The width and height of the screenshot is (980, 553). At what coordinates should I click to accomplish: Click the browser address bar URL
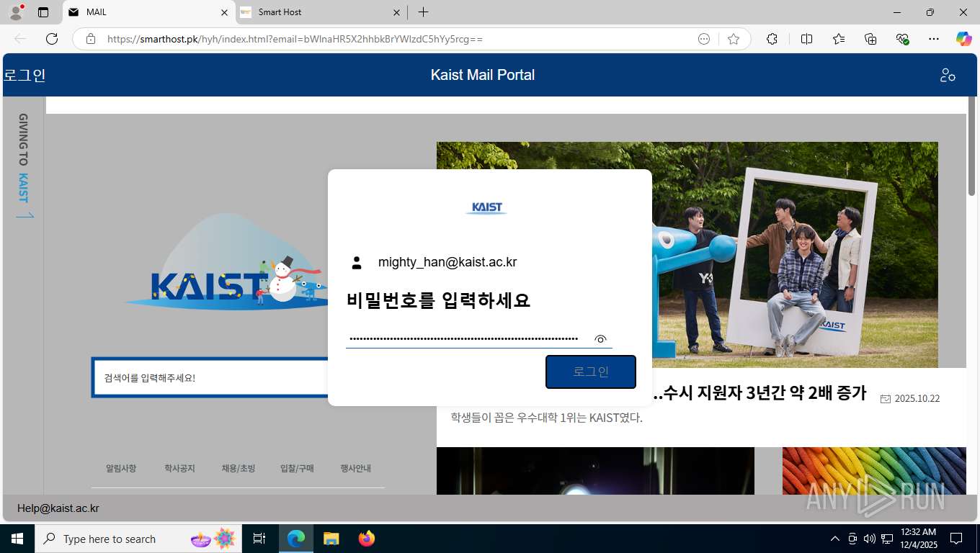click(295, 39)
